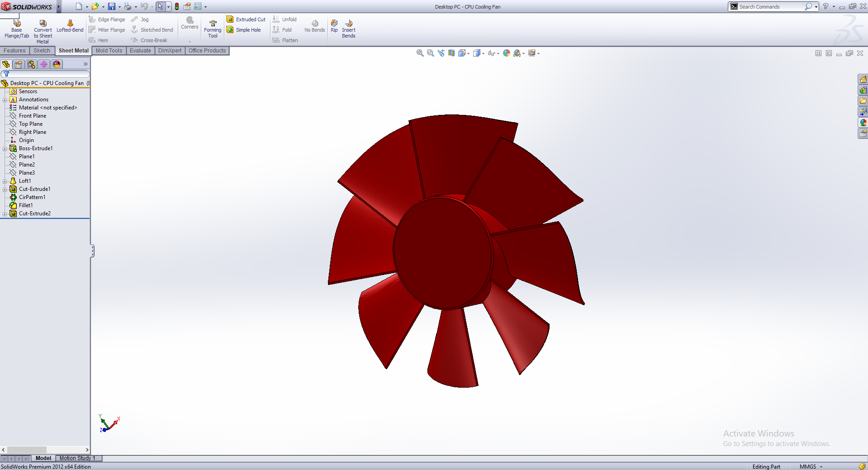Viewport: 868px width, 470px height.
Task: Click the Section View icon
Action: (x=451, y=53)
